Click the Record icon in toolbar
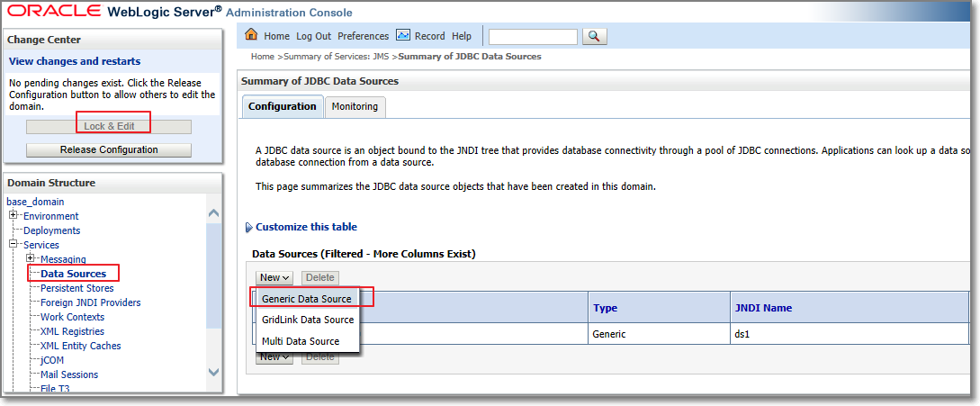 point(403,35)
